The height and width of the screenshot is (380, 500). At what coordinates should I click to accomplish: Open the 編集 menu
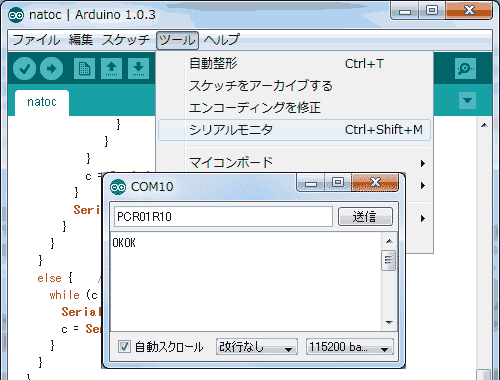pos(81,40)
